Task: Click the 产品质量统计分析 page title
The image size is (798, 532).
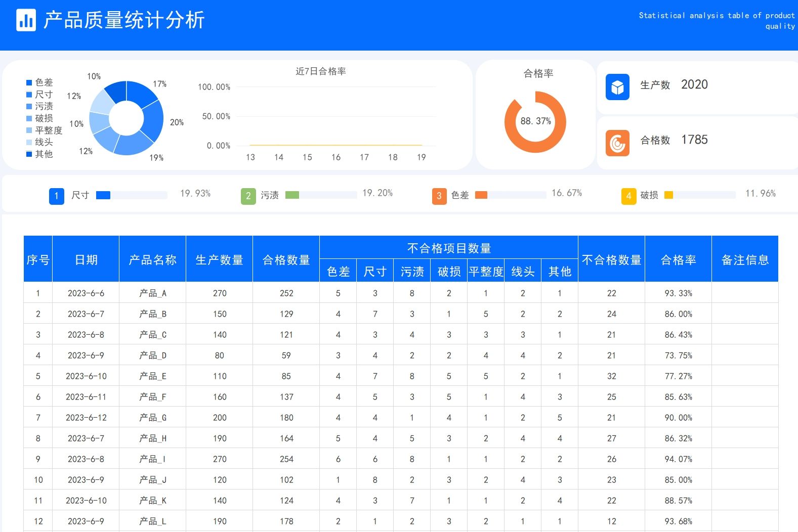Action: pos(124,20)
